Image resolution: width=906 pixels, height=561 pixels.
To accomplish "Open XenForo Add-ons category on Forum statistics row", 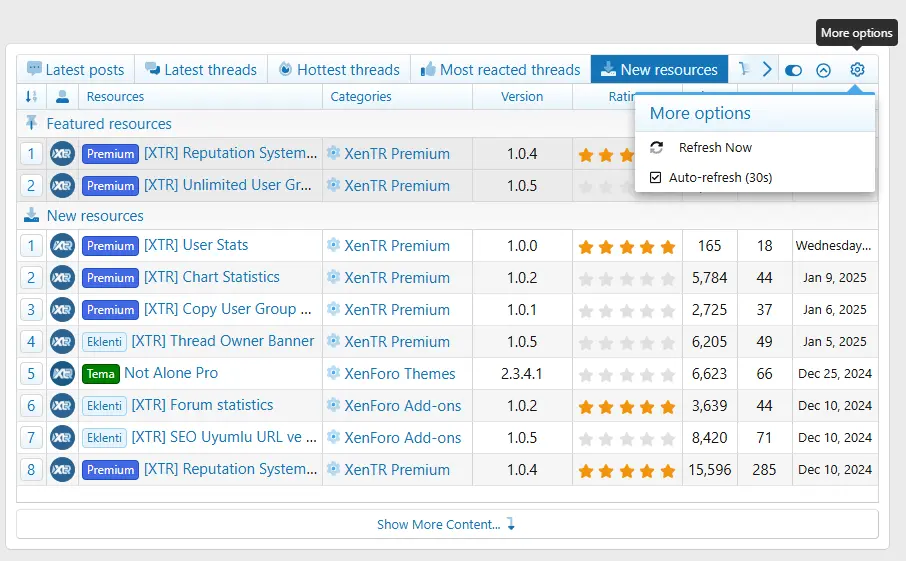I will 403,406.
